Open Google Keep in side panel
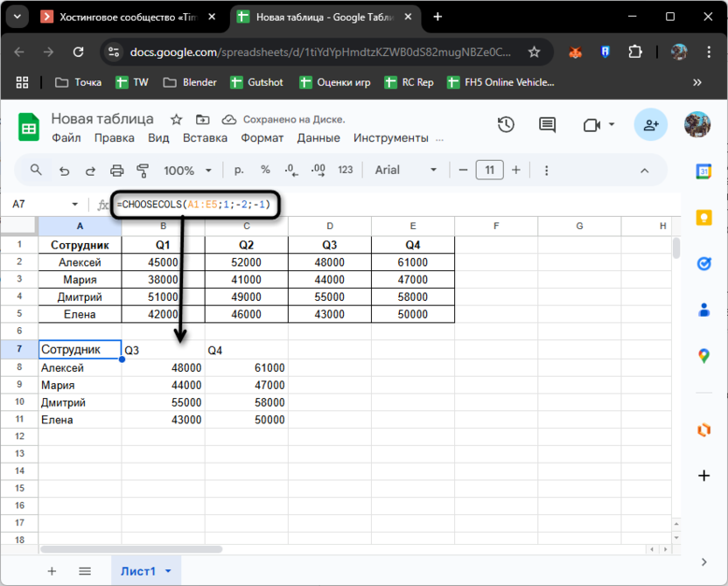728x586 pixels. click(x=703, y=218)
